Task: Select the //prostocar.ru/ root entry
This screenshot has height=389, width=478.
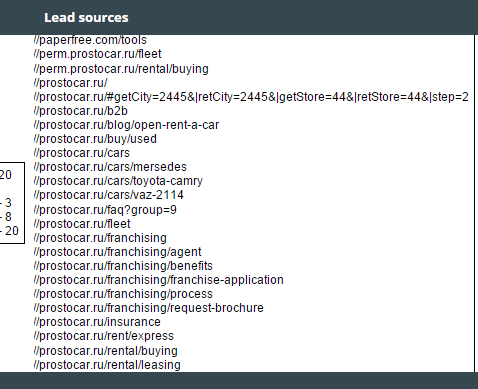Action: 70,83
